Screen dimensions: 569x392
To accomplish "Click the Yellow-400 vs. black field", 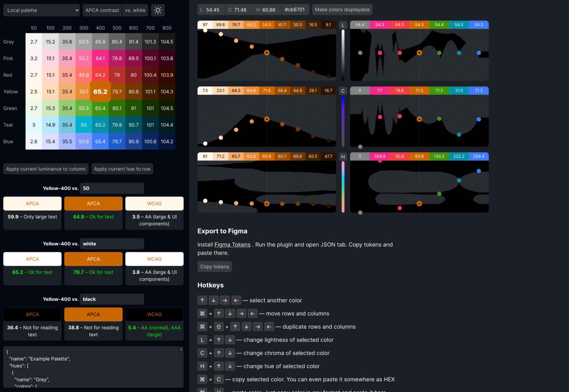I will coord(112,299).
